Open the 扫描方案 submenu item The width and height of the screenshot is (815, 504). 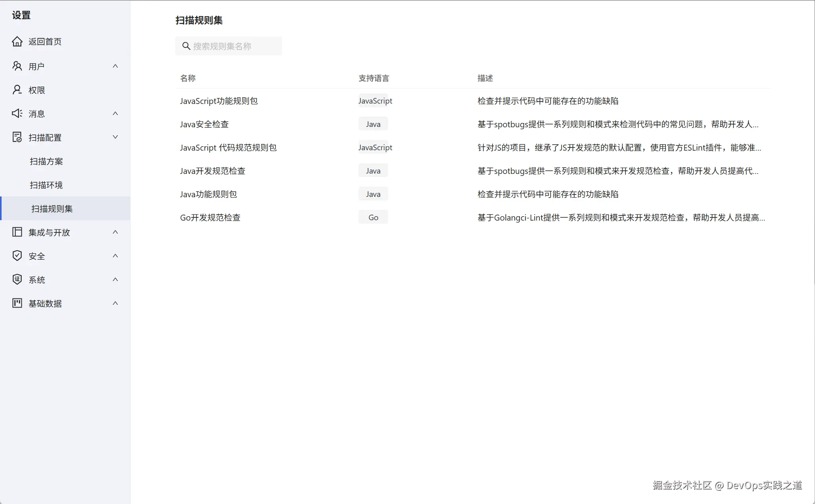(46, 161)
